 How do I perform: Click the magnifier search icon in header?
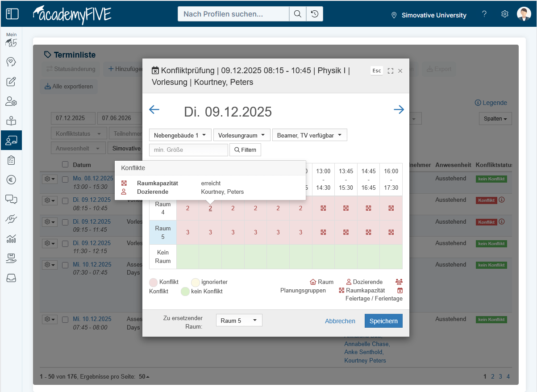coord(297,14)
